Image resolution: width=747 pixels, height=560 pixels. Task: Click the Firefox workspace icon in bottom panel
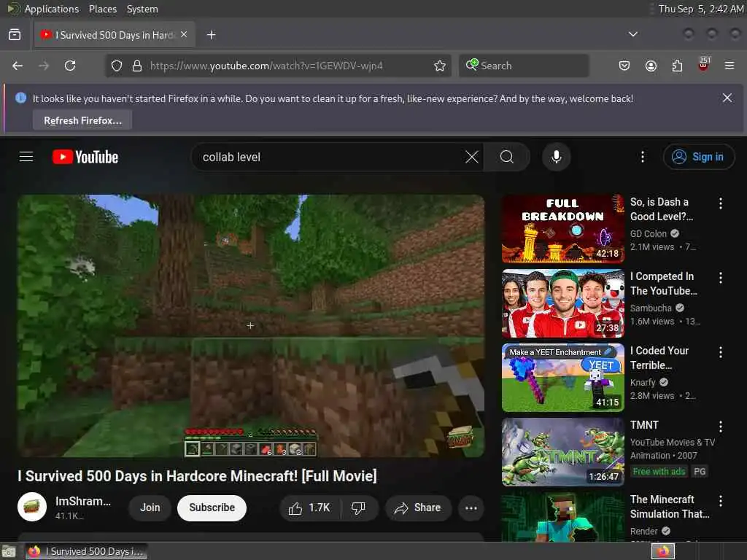point(663,551)
